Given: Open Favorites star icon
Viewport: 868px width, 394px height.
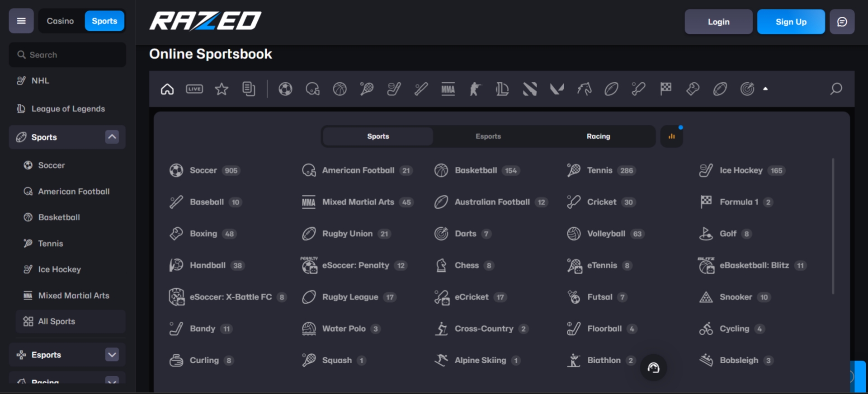Looking at the screenshot, I should pos(222,89).
